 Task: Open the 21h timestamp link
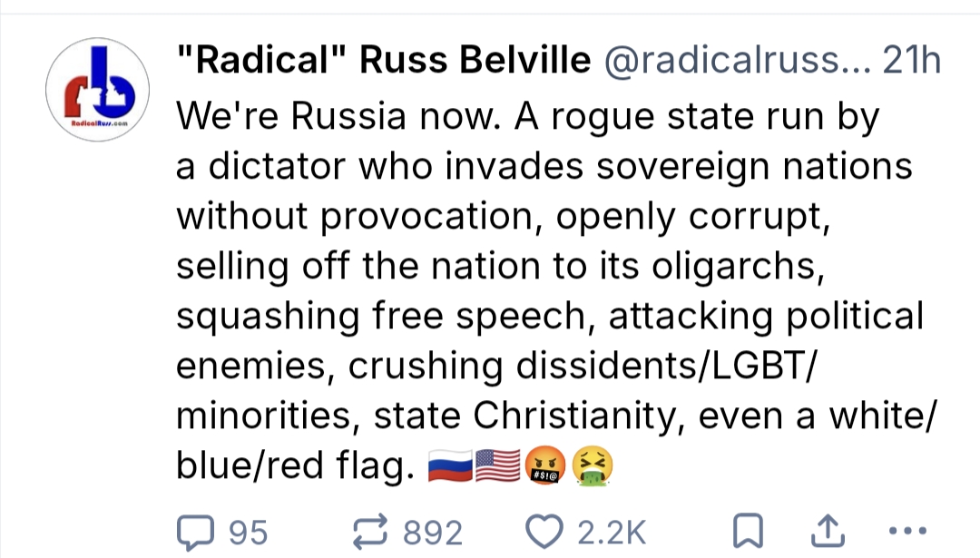point(910,62)
